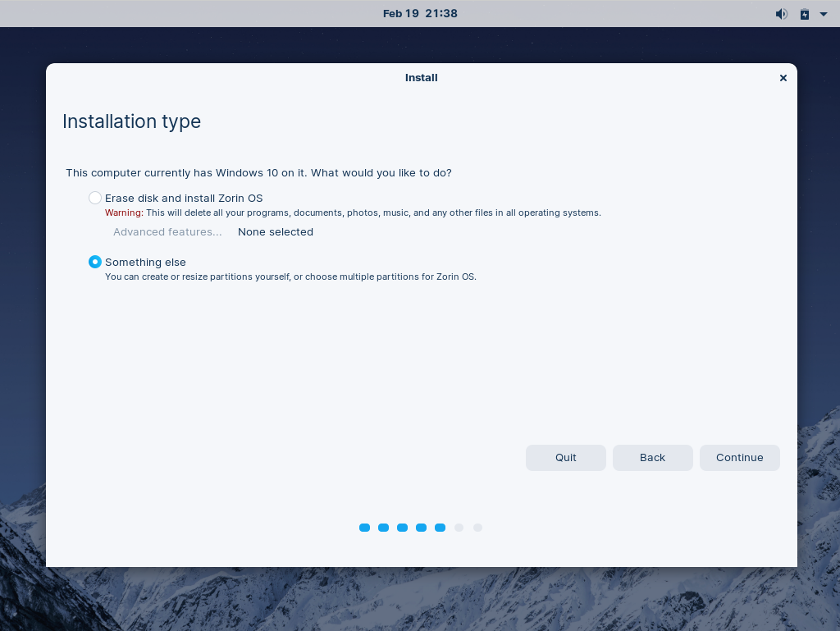
Task: Click the Advanced features... button
Action: [x=167, y=231]
